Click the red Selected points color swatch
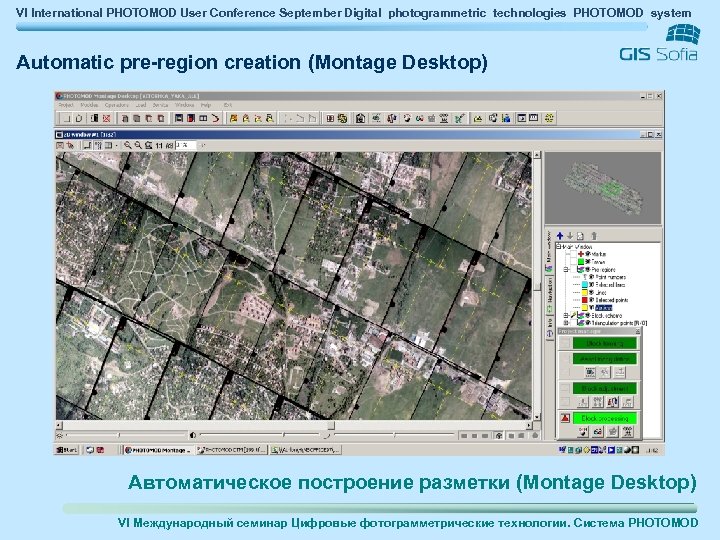The height and width of the screenshot is (540, 720). tap(585, 300)
